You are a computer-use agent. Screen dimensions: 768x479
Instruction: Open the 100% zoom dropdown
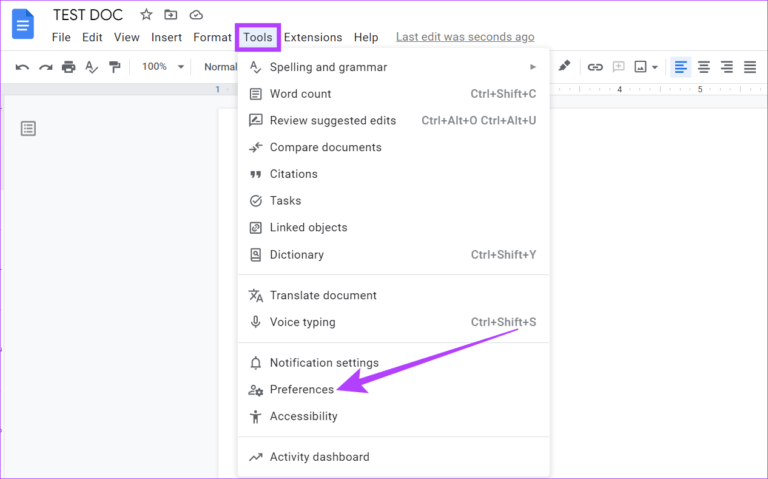[162, 67]
